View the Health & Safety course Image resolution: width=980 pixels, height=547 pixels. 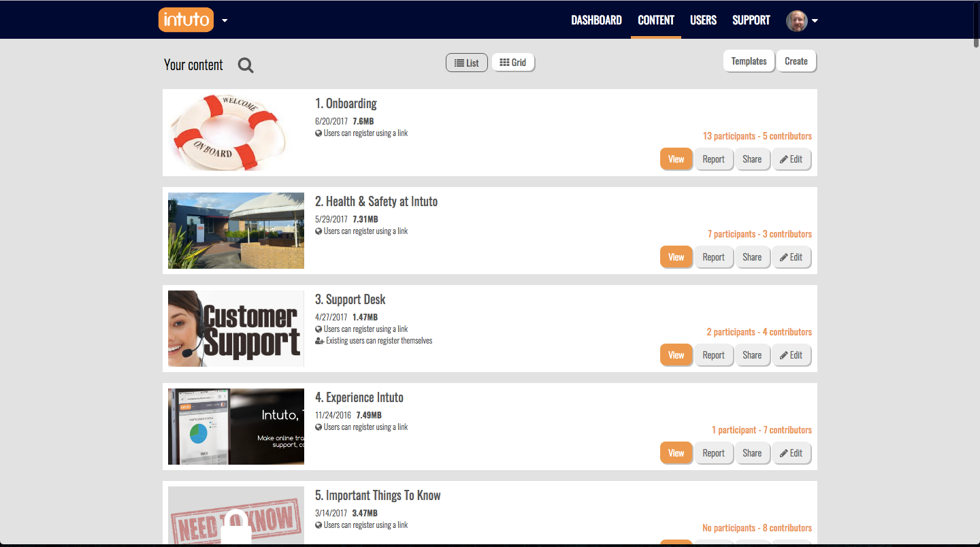tap(676, 257)
